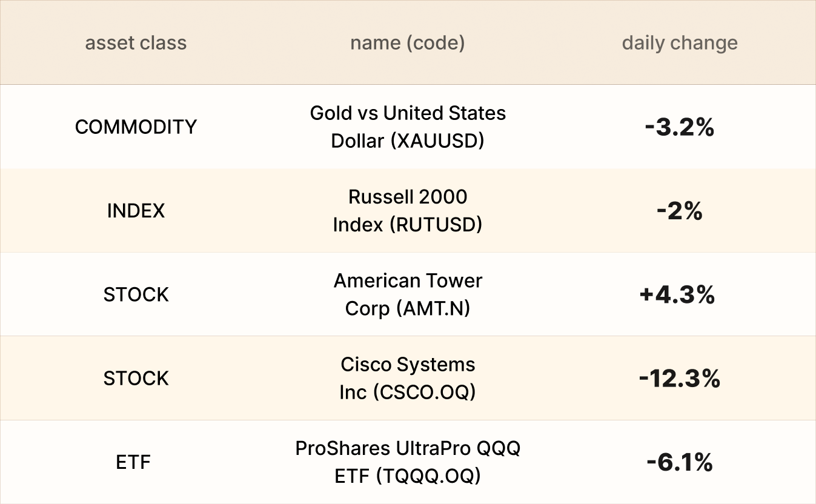Screen dimensions: 816x504
Task: Select the ETF asset class cell
Action: point(133,462)
